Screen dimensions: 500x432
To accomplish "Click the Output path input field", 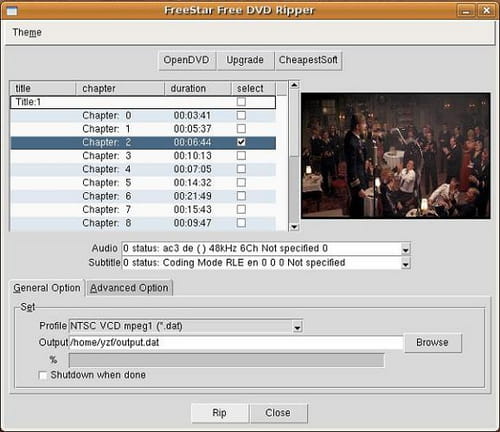I will (236, 343).
